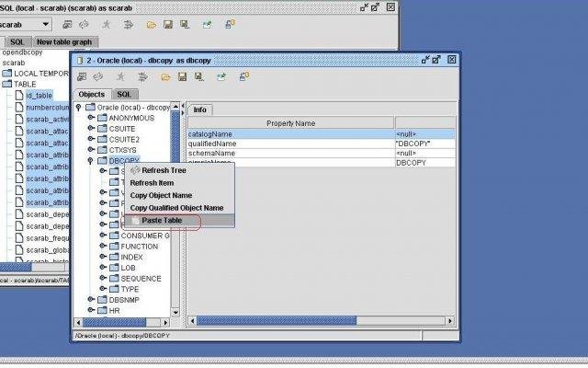
Task: Click the open file icon in dbcopy toolbar
Action: (165, 77)
